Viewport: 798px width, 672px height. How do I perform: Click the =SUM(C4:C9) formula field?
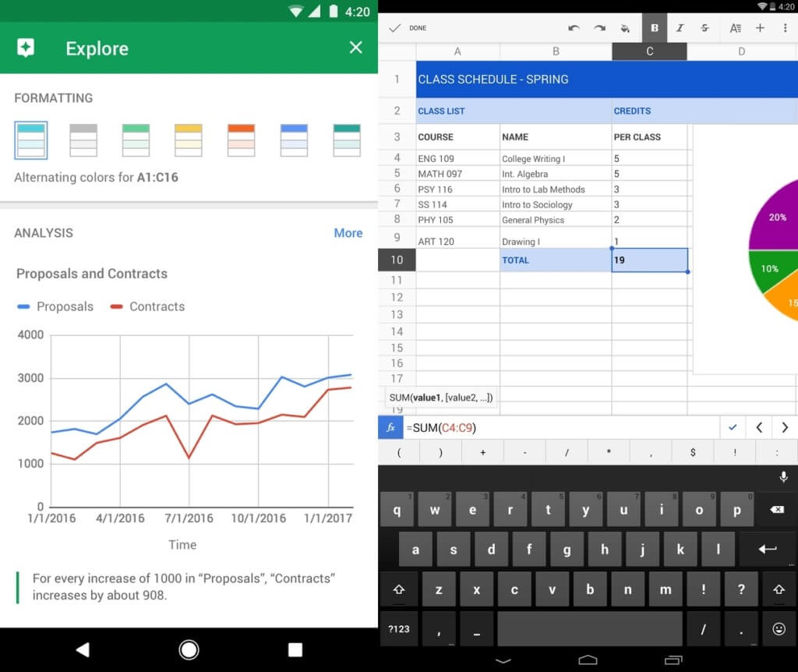tap(561, 427)
